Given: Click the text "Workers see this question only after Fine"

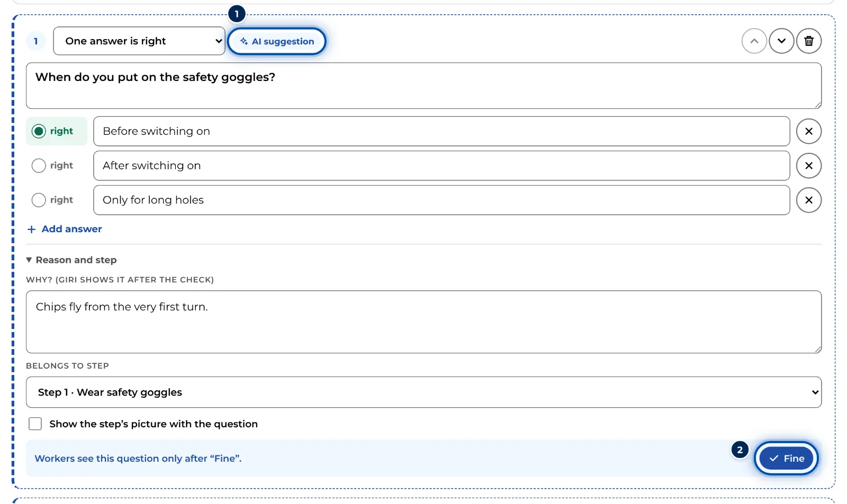Looking at the screenshot, I should (138, 459).
